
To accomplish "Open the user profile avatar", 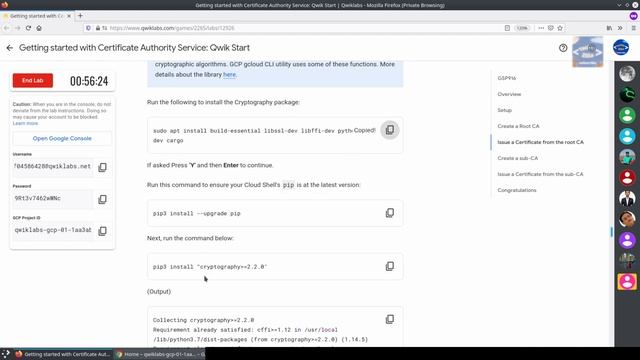I will [621, 48].
